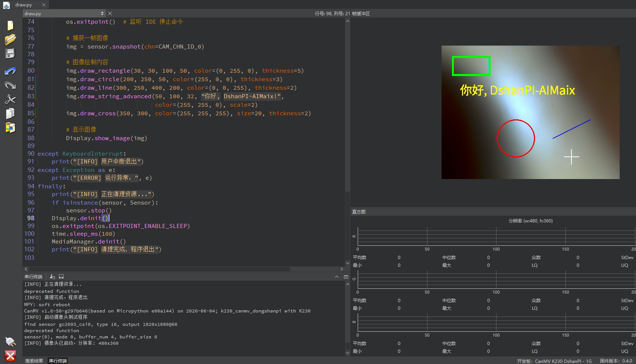Open a file using the folder icon
The width and height of the screenshot is (636, 364).
coord(10,39)
